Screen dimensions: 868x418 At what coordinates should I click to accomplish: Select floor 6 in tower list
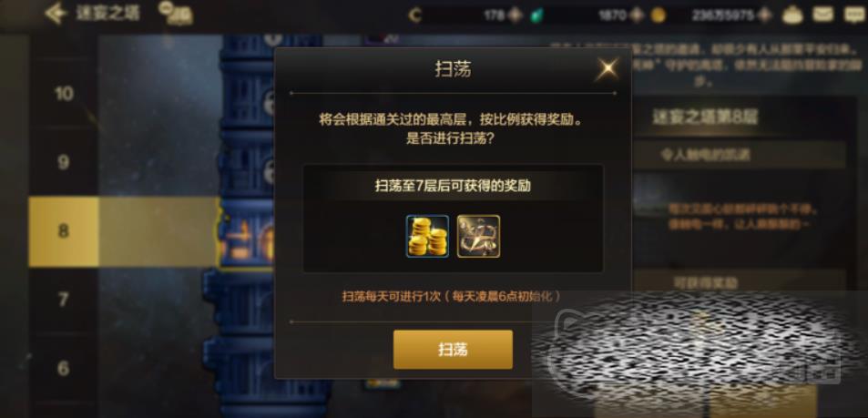coord(65,368)
